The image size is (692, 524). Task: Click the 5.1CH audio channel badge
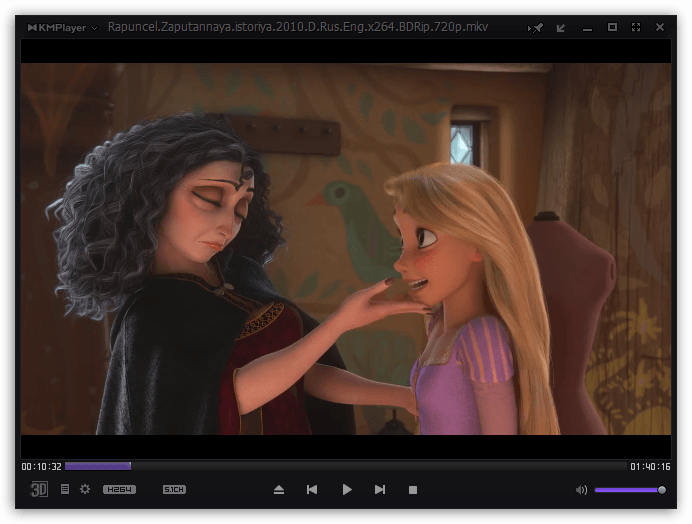(174, 490)
